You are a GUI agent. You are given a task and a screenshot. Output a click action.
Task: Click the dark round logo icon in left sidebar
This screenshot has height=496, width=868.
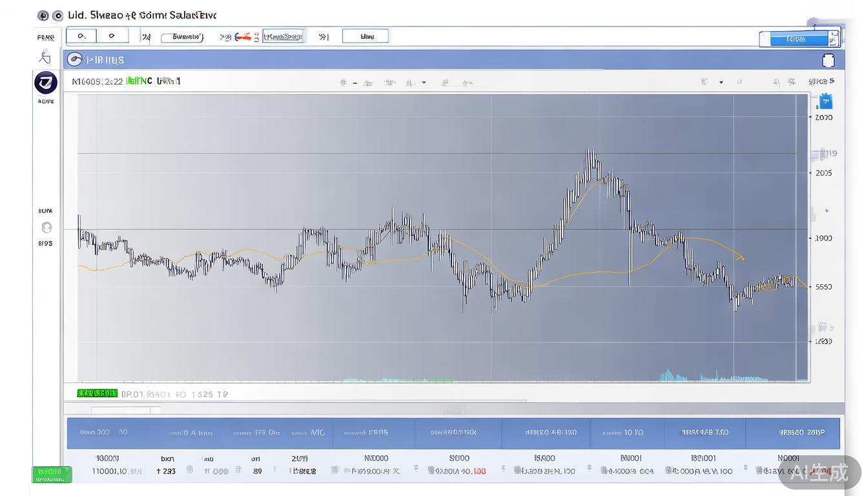pos(46,83)
